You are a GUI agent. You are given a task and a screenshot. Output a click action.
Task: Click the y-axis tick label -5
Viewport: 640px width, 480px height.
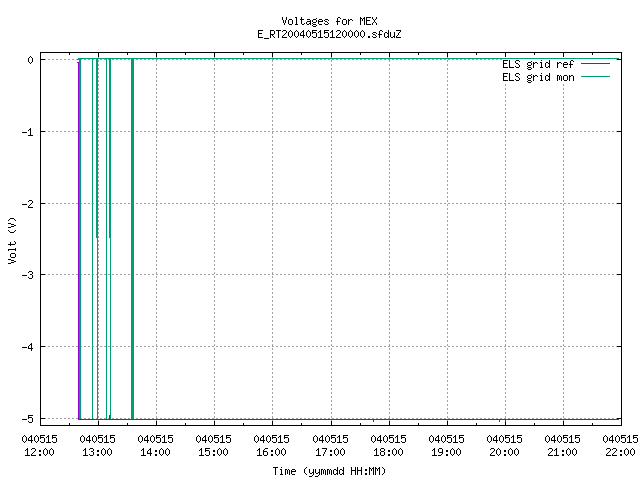27,419
